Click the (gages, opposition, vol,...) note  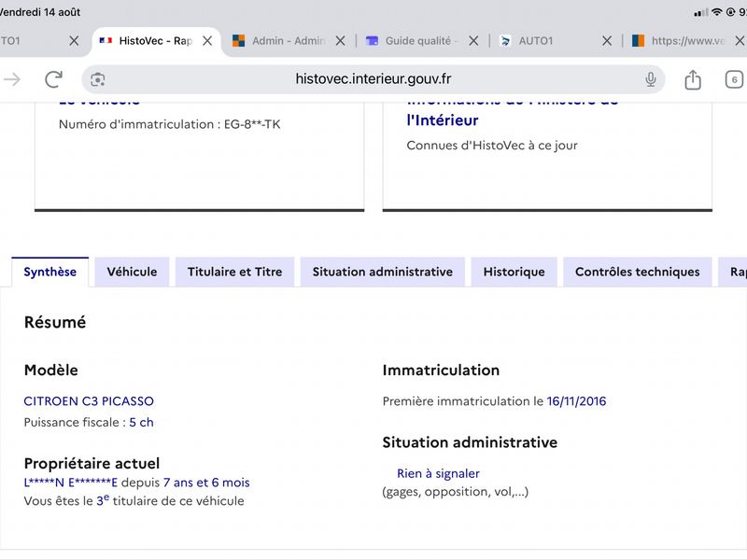456,492
